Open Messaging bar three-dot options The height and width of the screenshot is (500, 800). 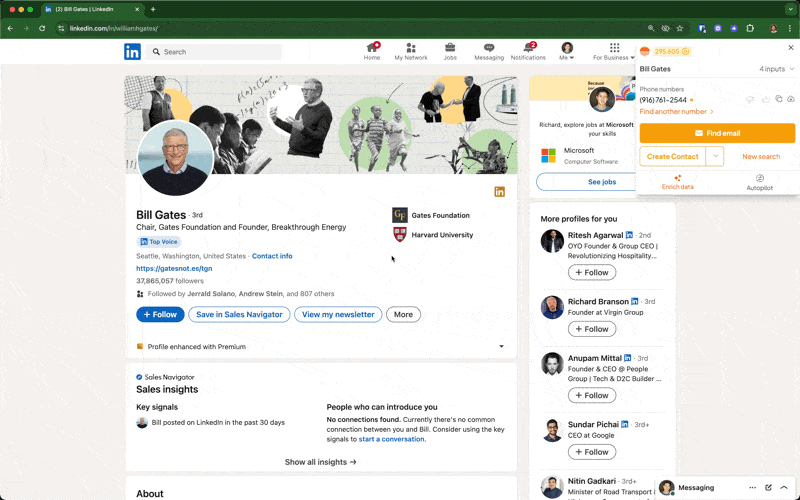pyautogui.click(x=753, y=488)
